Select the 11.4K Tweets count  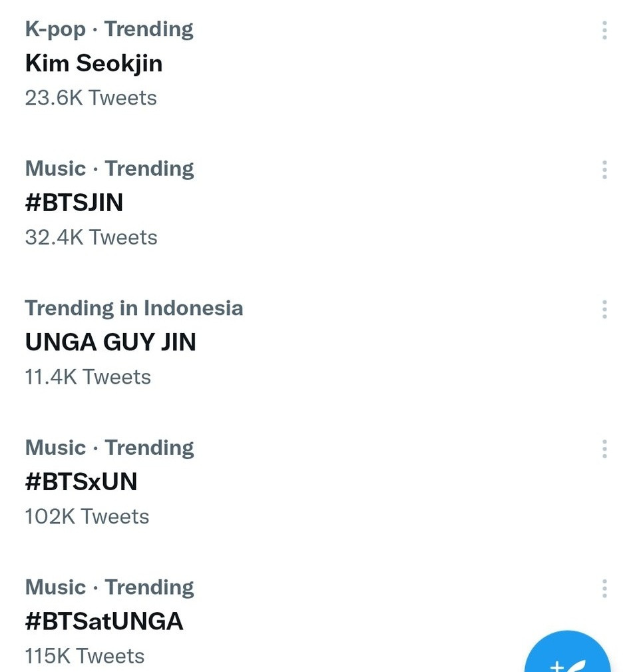click(88, 378)
